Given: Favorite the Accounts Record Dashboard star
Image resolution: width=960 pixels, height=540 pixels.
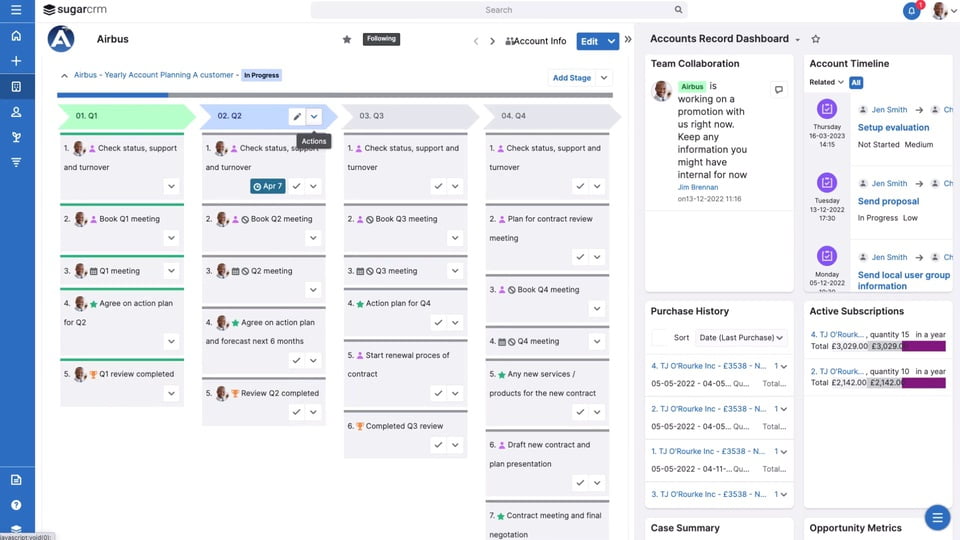Looking at the screenshot, I should [816, 39].
